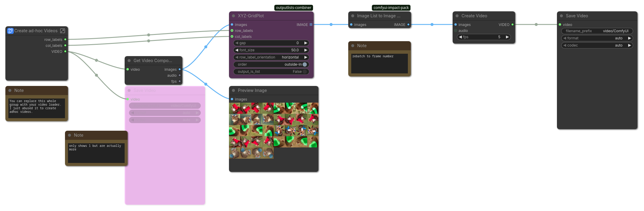
Task: Click the fps output socket on Get Video Components
Action: pos(179,81)
